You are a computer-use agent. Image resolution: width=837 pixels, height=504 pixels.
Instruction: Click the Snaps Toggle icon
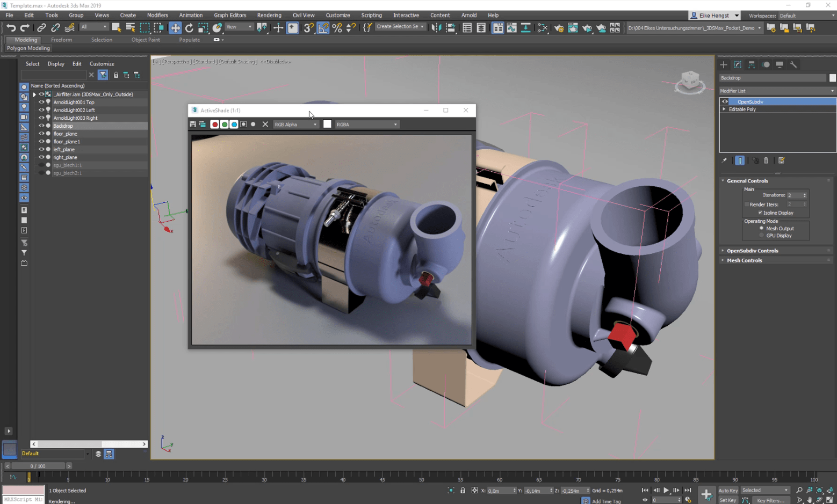coord(308,28)
